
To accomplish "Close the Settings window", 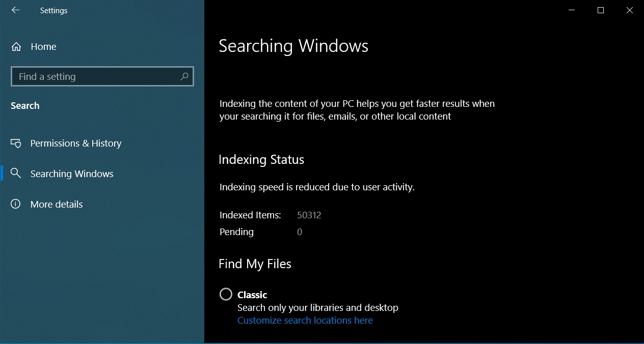I will pos(630,10).
